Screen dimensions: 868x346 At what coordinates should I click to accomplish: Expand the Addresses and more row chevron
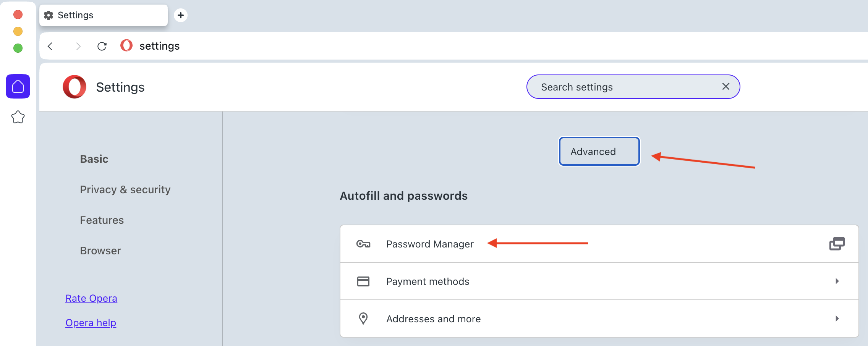(837, 318)
